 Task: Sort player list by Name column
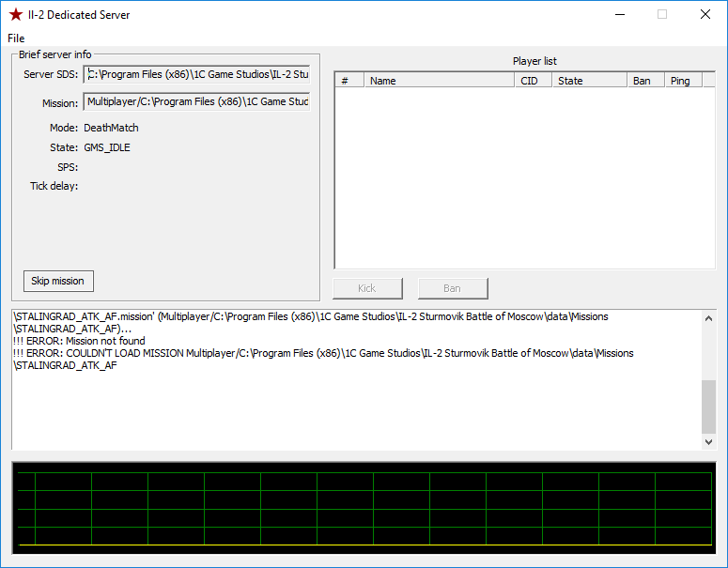tap(440, 81)
